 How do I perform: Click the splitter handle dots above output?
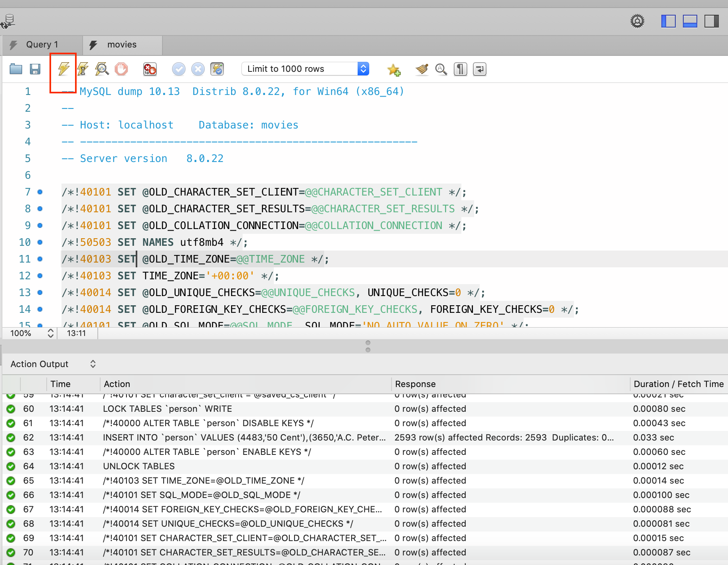368,346
